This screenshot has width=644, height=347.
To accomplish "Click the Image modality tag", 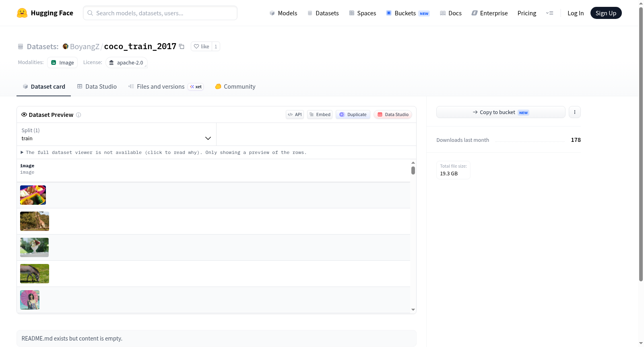I will pyautogui.click(x=62, y=62).
